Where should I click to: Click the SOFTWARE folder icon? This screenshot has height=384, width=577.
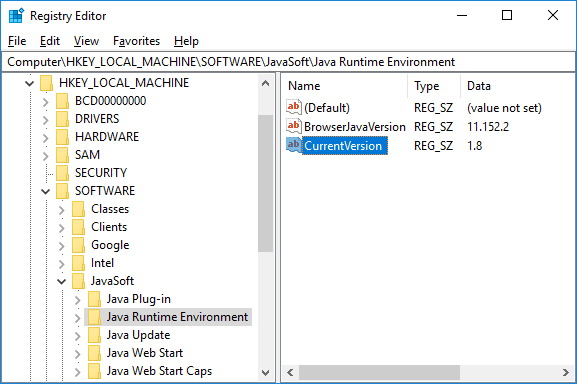tap(62, 191)
